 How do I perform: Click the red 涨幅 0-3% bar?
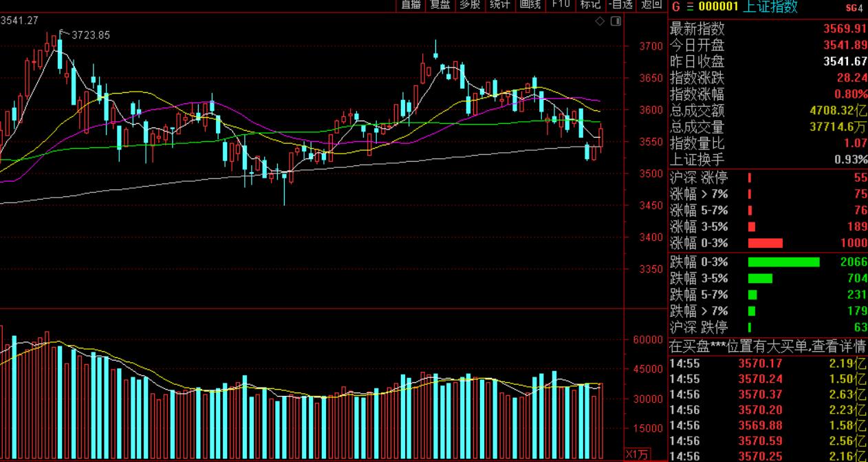click(x=765, y=243)
